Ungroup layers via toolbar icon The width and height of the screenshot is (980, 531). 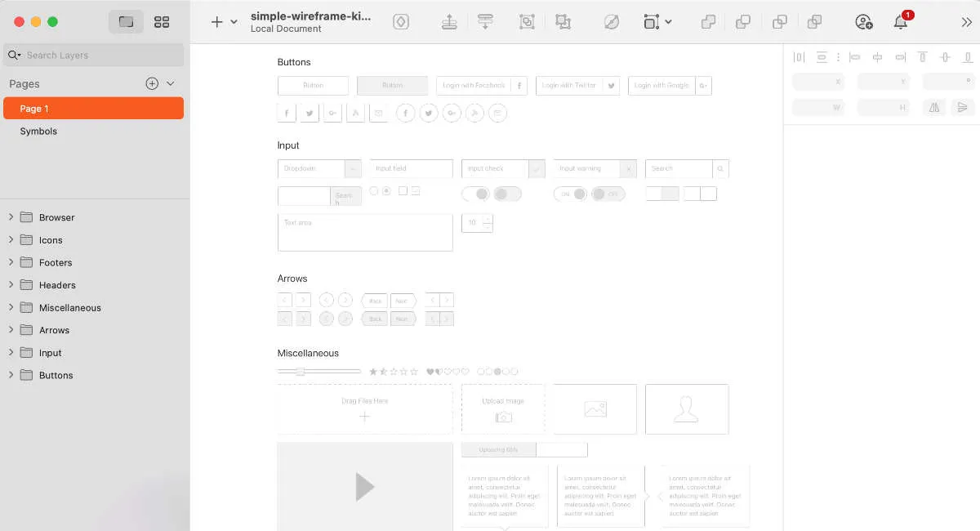click(x=563, y=22)
